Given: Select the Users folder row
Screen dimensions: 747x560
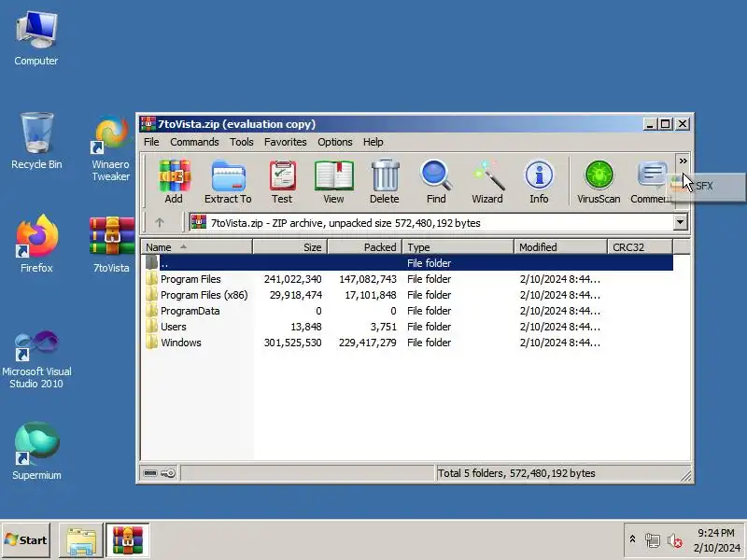Looking at the screenshot, I should click(407, 327).
